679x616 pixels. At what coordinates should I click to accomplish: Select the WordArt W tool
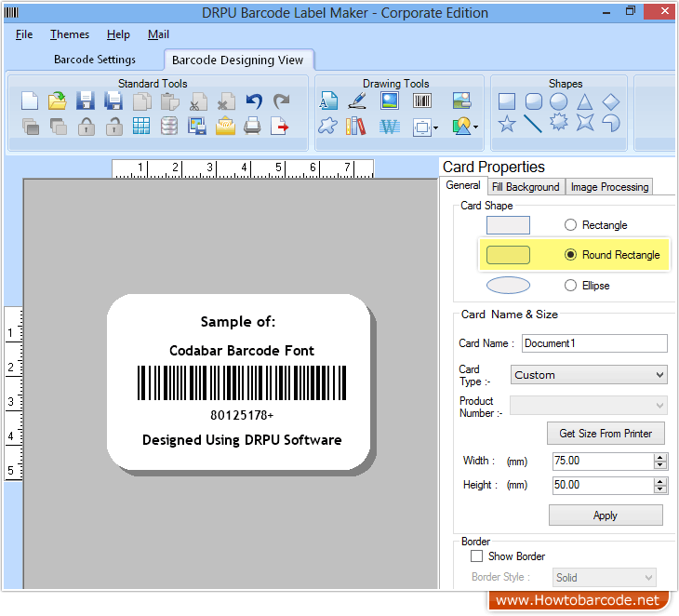click(x=390, y=127)
